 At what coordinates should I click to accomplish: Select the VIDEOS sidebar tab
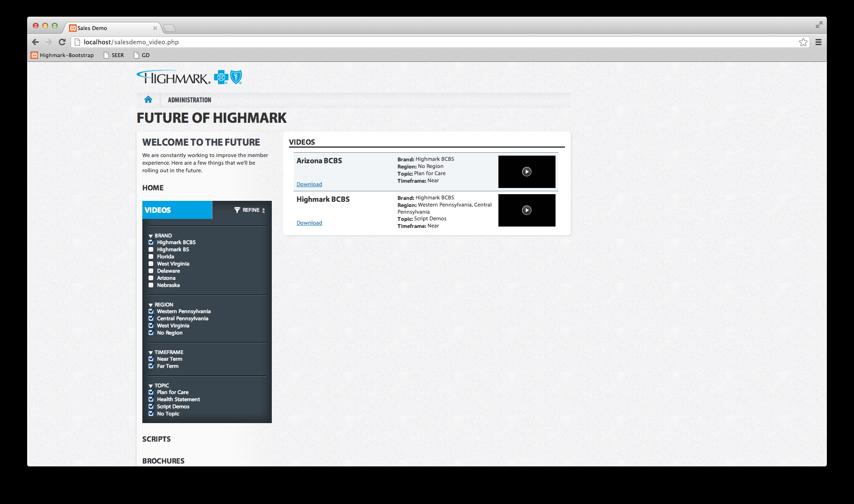[177, 210]
